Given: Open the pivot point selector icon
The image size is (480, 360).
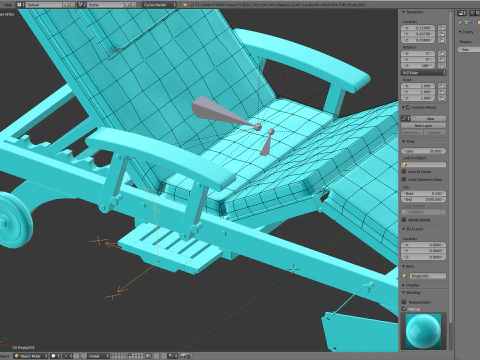Looking at the screenshot, I should coord(67,356).
